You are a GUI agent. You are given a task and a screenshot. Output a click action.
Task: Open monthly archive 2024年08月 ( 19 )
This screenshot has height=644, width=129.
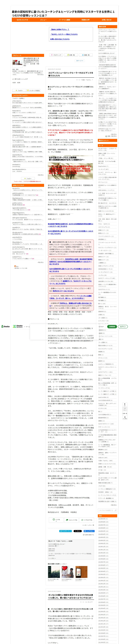[x=103, y=522]
